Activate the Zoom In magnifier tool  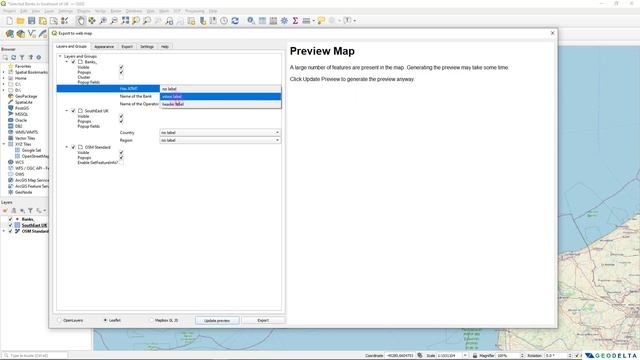[x=103, y=21]
